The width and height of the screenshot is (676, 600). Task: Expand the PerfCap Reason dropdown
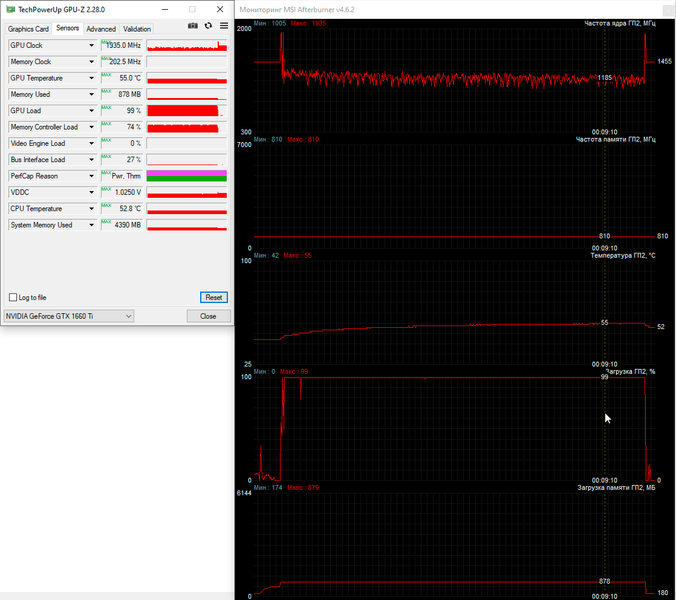91,176
